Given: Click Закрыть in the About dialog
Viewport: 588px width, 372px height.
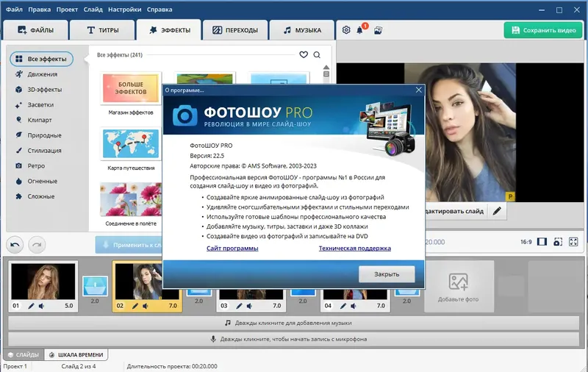Looking at the screenshot, I should point(387,274).
